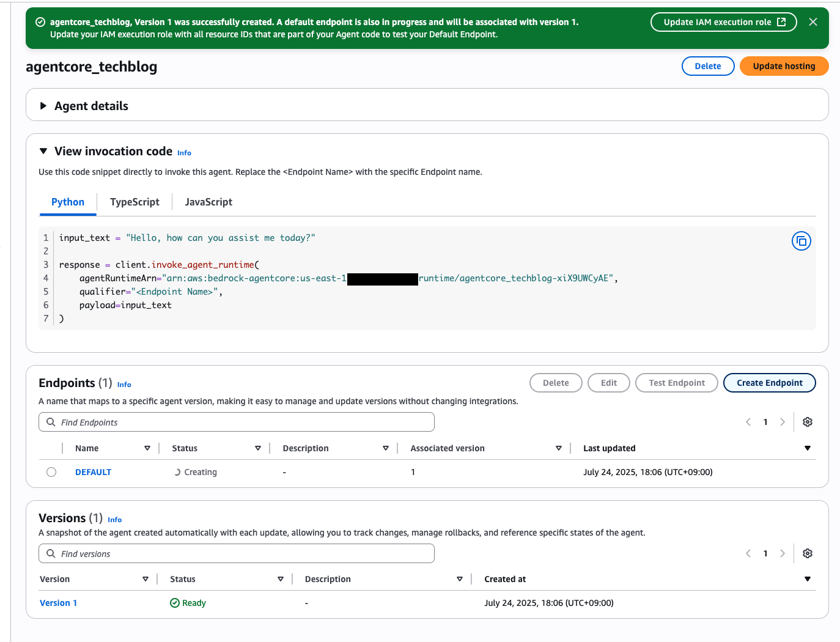Click the Create Endpoint button
The image size is (840, 642).
(x=770, y=383)
